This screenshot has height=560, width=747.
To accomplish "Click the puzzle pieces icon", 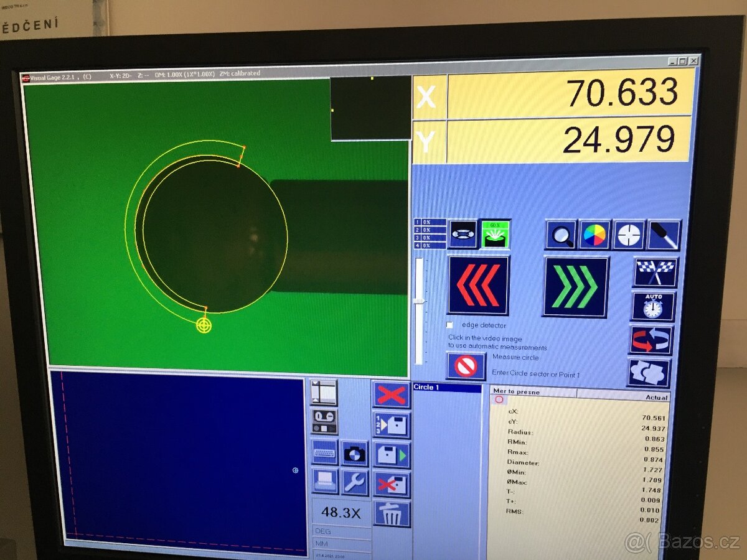I will click(x=649, y=373).
